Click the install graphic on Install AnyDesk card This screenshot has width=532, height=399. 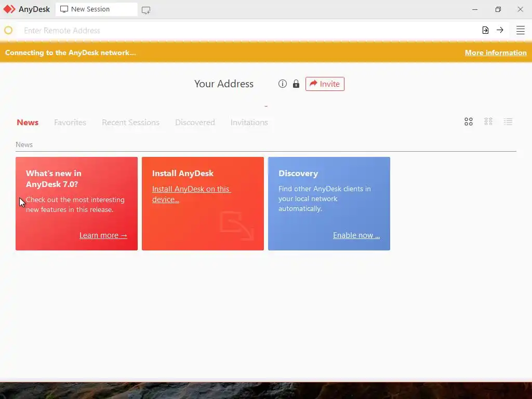click(236, 225)
